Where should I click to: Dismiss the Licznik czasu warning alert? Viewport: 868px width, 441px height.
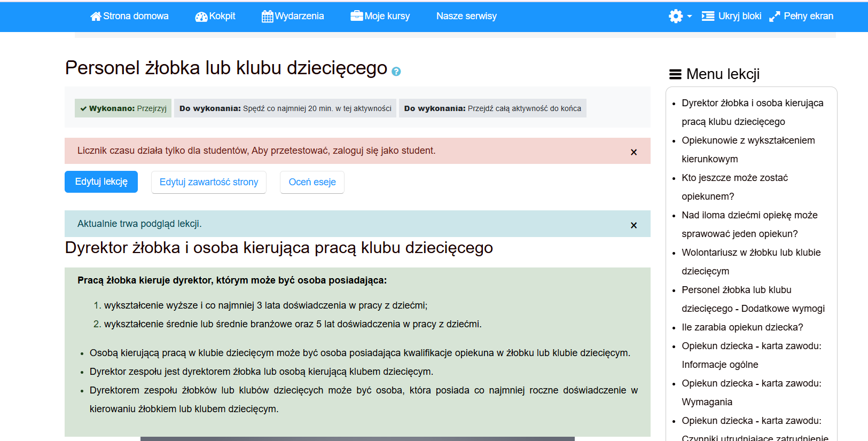click(x=634, y=152)
